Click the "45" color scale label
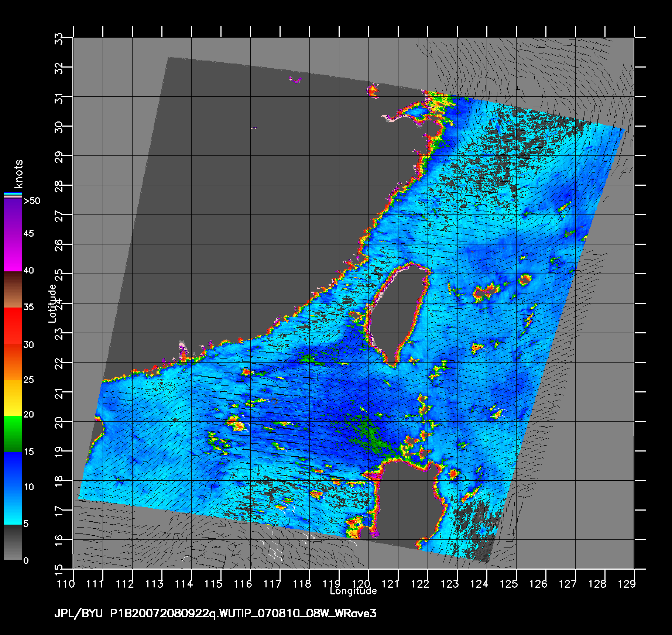The image size is (672, 635). (28, 233)
